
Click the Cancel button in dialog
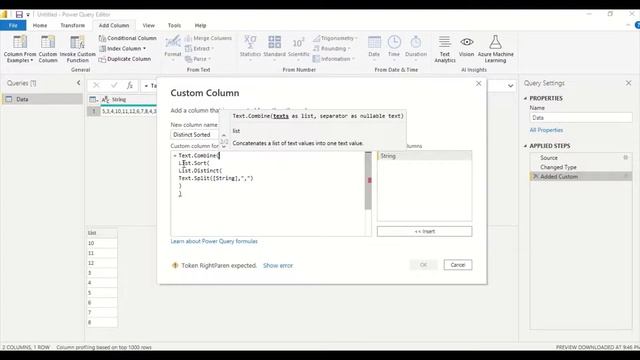458,265
